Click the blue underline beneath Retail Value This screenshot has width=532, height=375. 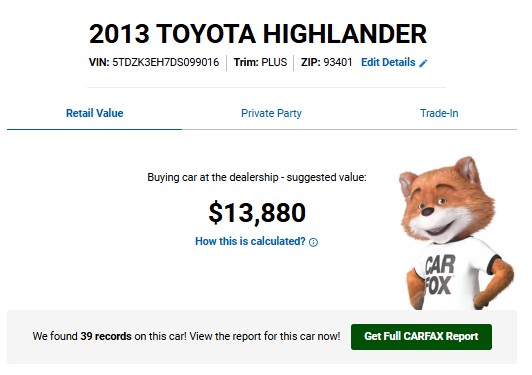coord(94,129)
